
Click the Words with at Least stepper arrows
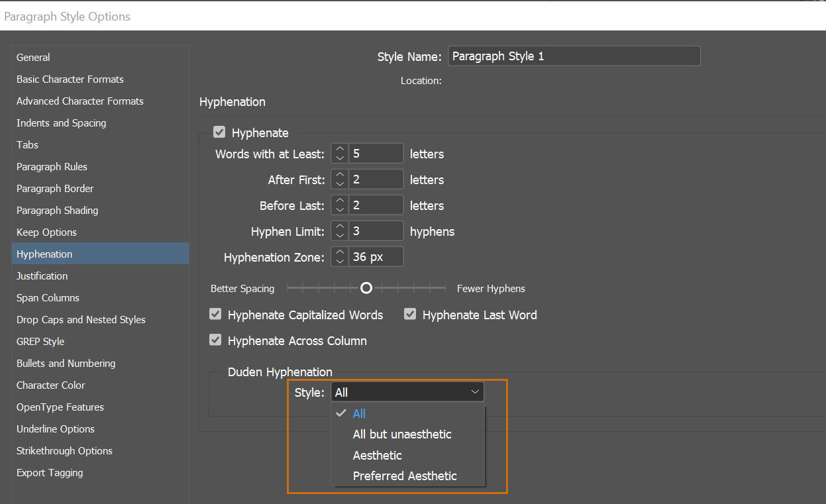(340, 154)
